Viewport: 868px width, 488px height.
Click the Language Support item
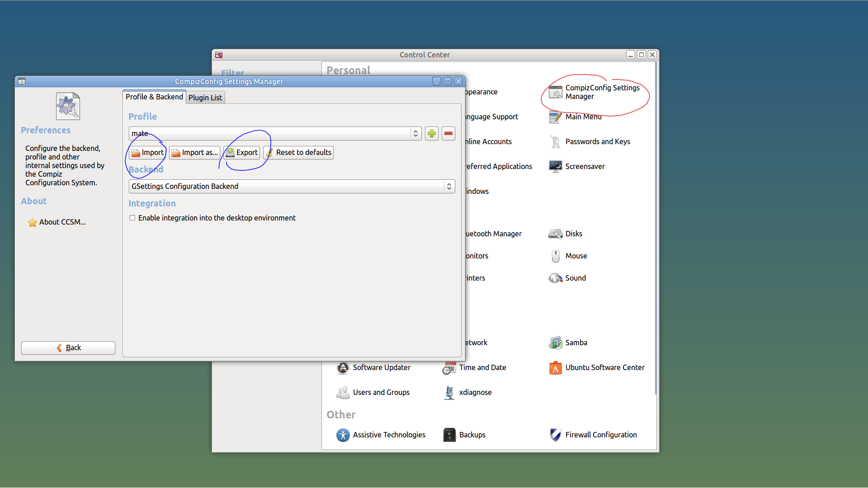491,117
